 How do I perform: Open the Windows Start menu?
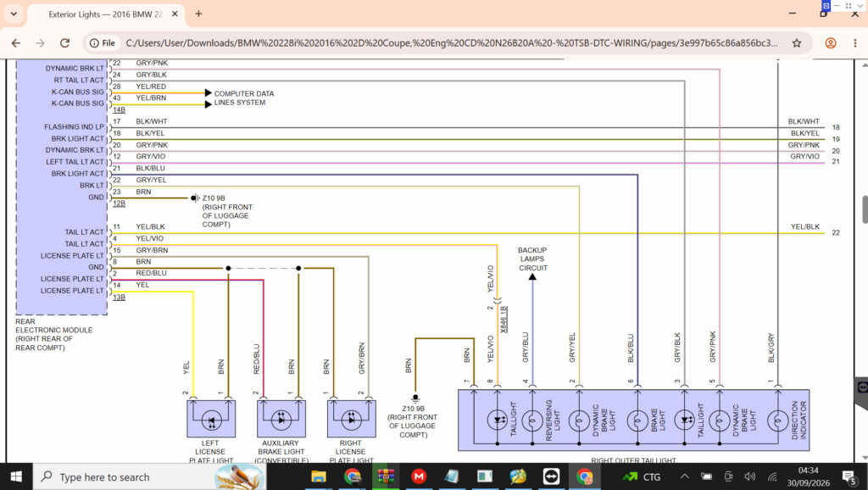pyautogui.click(x=16, y=476)
